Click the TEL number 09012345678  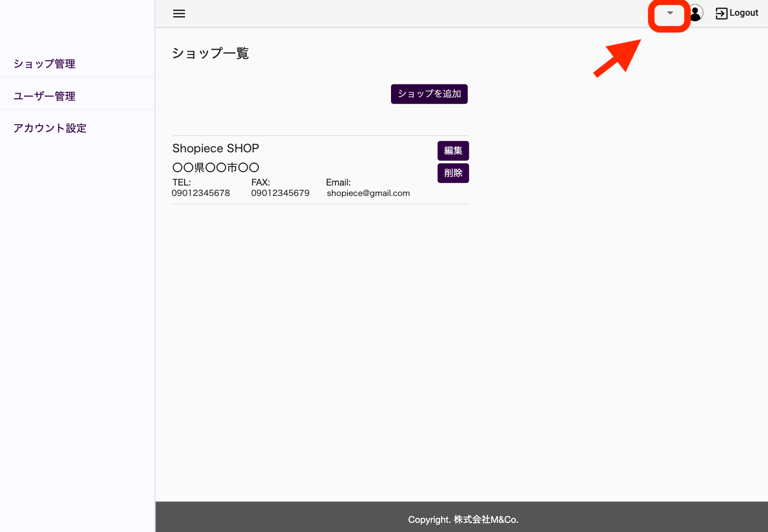(x=201, y=193)
